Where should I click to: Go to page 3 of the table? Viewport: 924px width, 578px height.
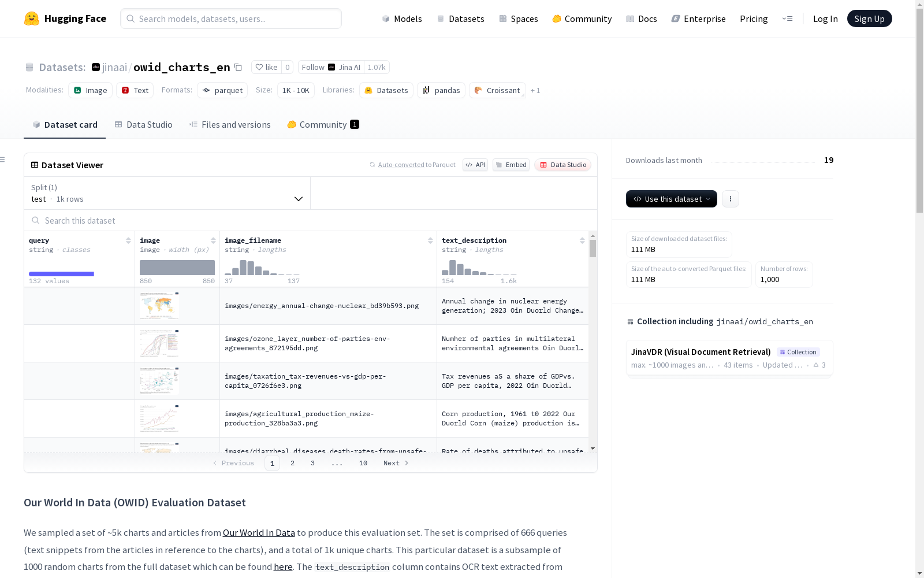pos(313,463)
